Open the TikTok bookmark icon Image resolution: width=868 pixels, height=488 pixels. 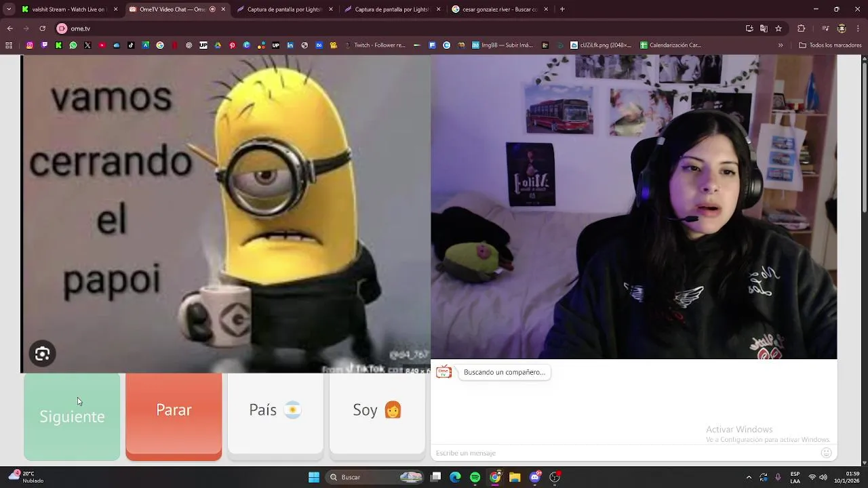(x=131, y=45)
